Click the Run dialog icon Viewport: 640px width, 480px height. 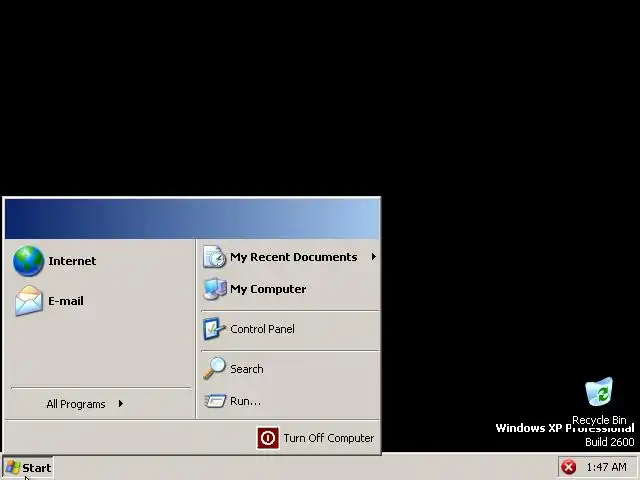tap(215, 401)
